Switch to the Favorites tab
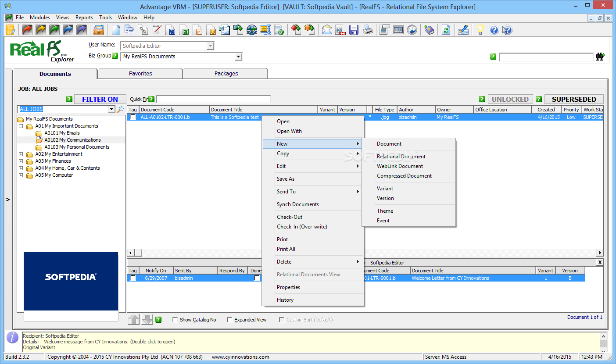 140,74
